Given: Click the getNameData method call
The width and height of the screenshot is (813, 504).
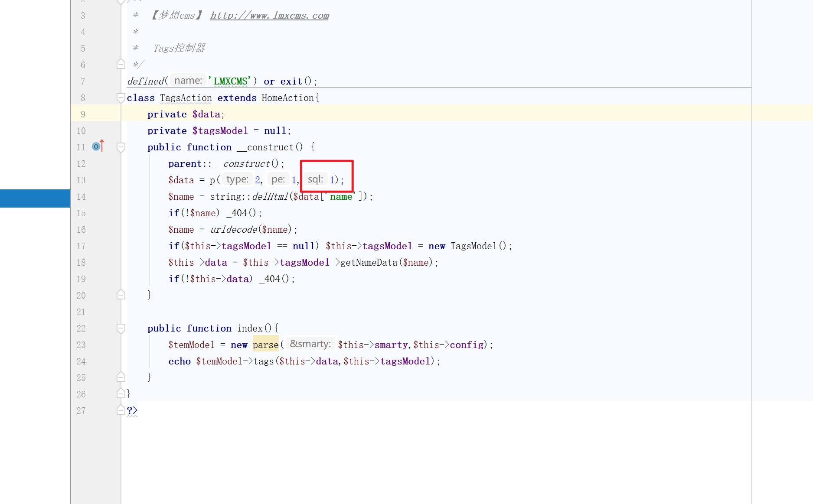Looking at the screenshot, I should pyautogui.click(x=369, y=263).
